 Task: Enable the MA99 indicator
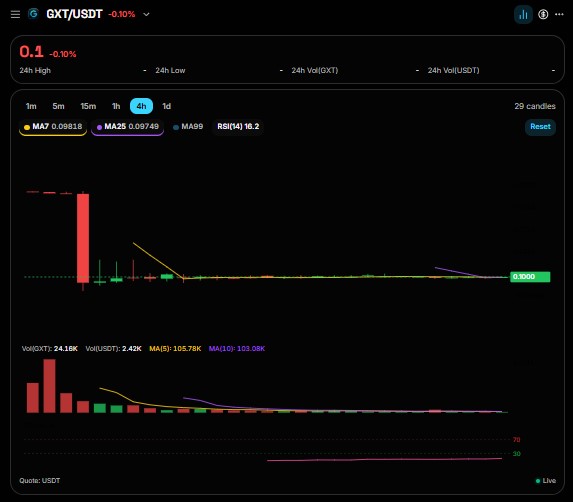coord(188,127)
